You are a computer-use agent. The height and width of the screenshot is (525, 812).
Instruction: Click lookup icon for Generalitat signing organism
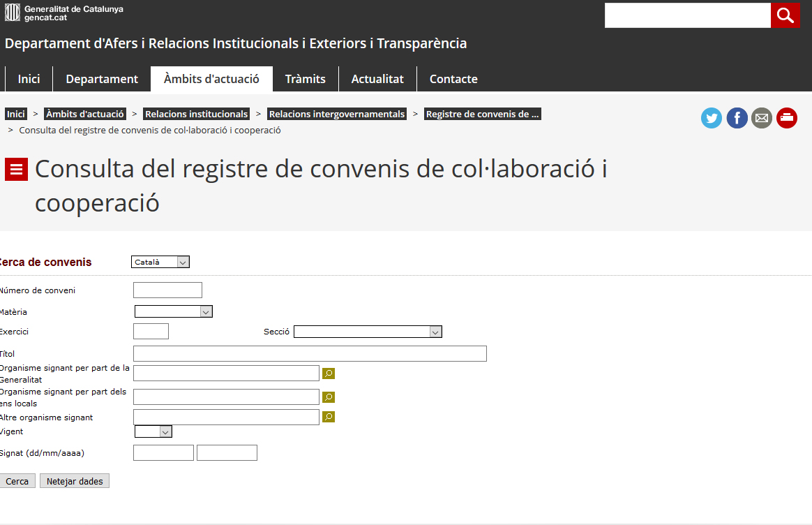click(x=329, y=374)
